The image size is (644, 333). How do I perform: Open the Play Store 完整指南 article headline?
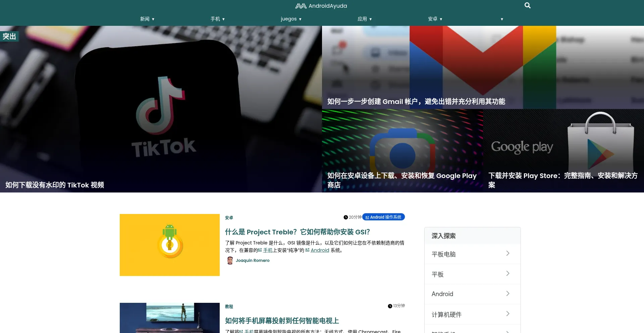click(563, 180)
